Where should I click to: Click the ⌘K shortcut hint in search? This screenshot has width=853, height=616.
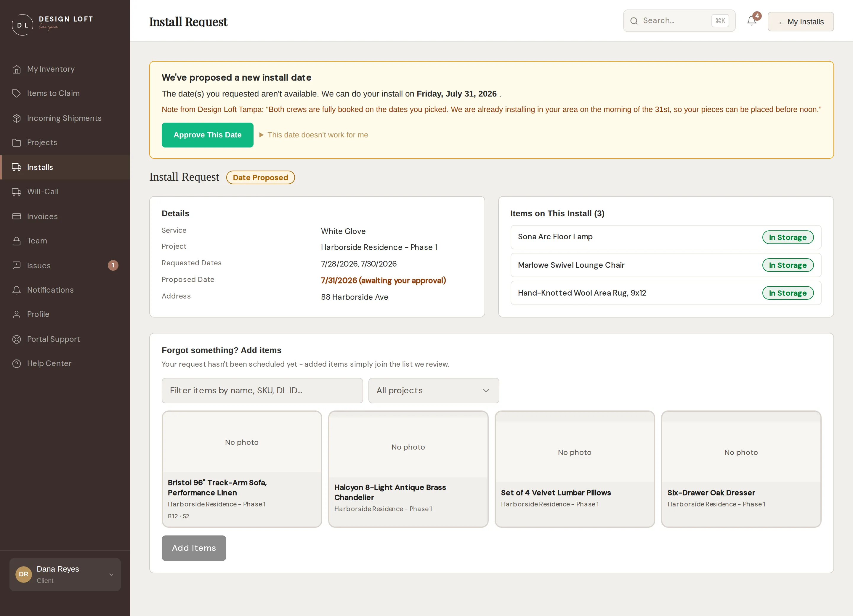click(720, 21)
